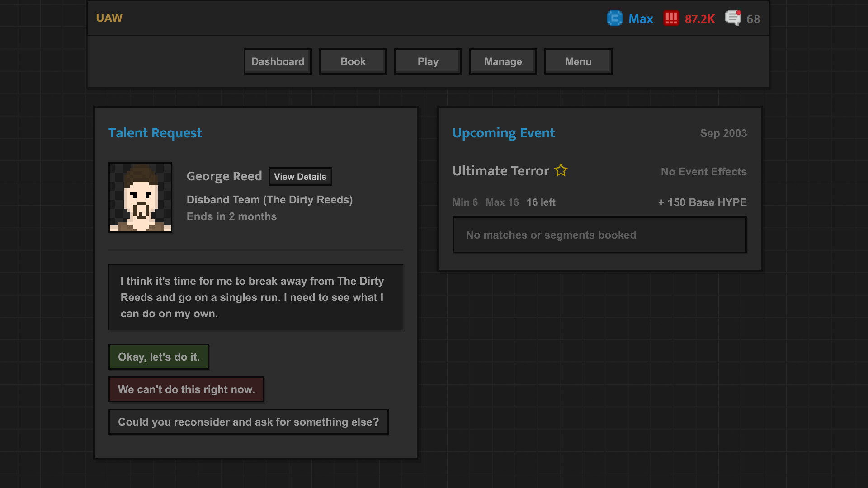
Task: Open the Manage menu
Action: (x=503, y=61)
